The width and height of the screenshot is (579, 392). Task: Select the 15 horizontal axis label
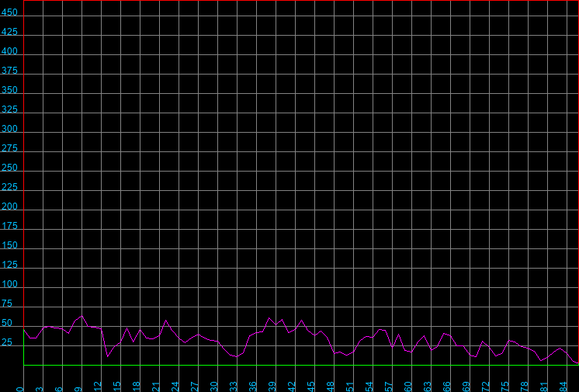coord(117,387)
